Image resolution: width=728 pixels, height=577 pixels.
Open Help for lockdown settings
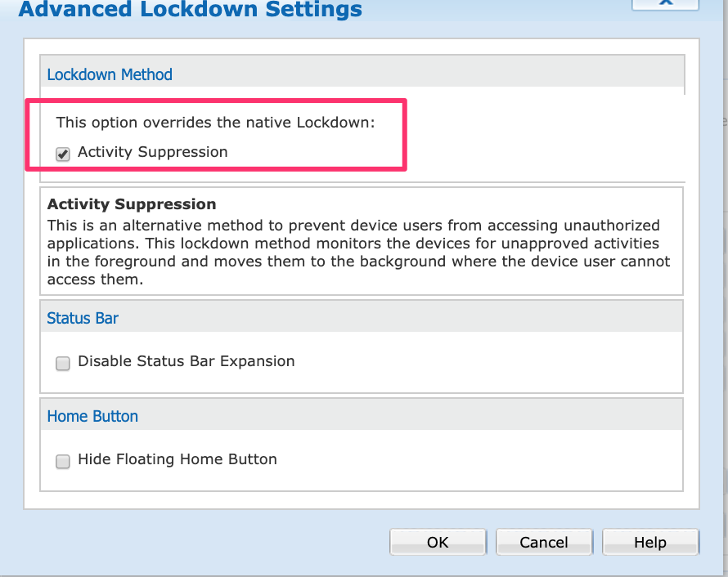click(x=650, y=542)
